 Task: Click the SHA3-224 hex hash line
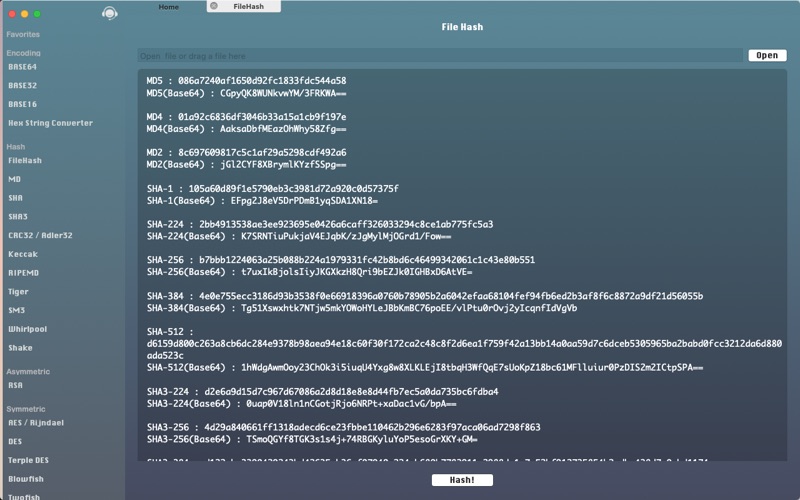[322, 392]
